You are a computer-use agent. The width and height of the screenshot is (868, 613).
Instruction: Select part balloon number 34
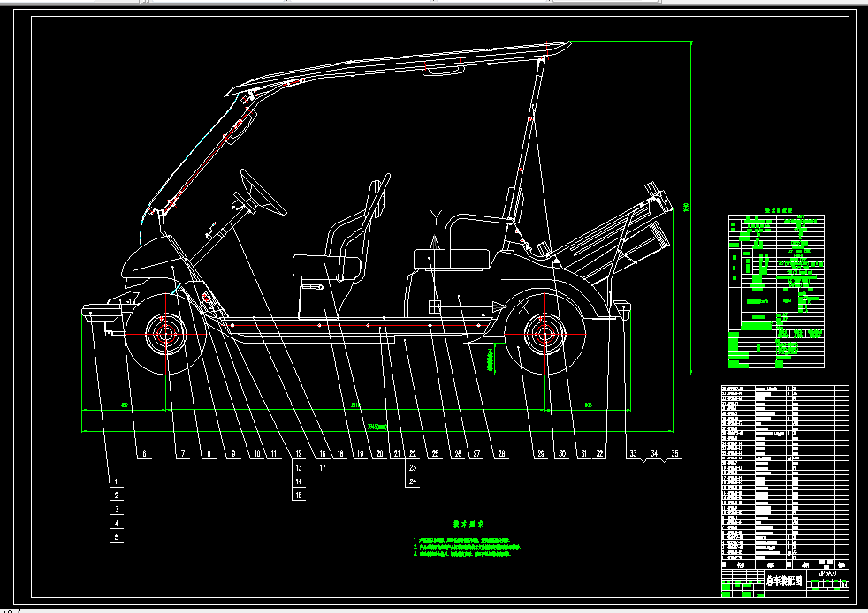(654, 454)
